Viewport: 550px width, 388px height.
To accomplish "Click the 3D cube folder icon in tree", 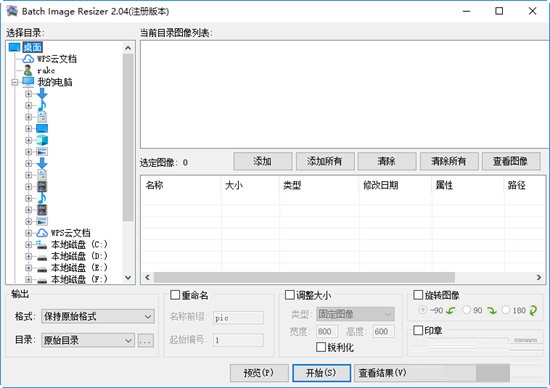I will [42, 140].
